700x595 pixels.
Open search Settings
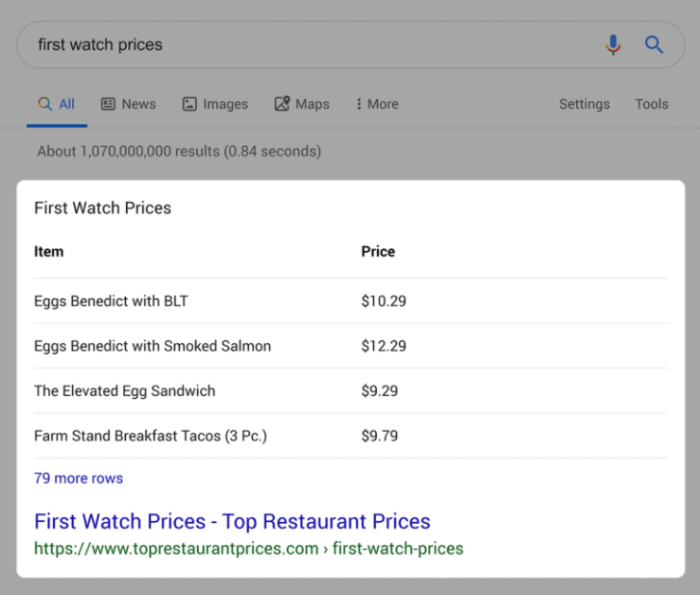click(x=584, y=104)
